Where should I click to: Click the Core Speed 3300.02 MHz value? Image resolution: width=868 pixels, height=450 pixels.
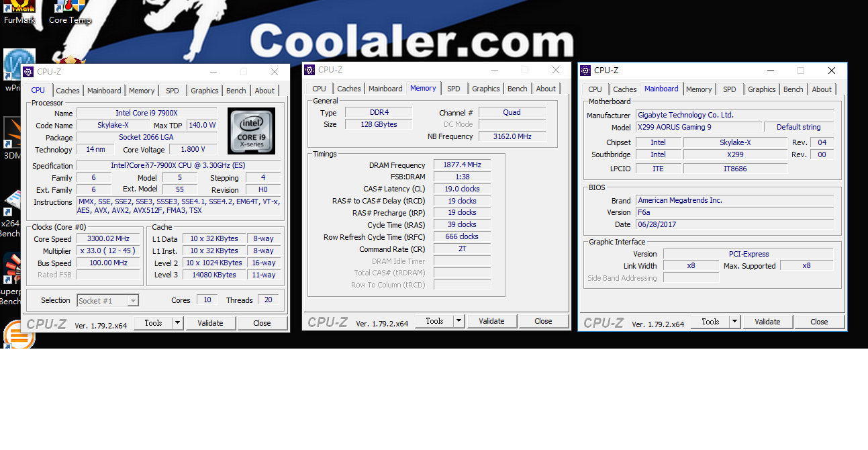[x=109, y=238]
